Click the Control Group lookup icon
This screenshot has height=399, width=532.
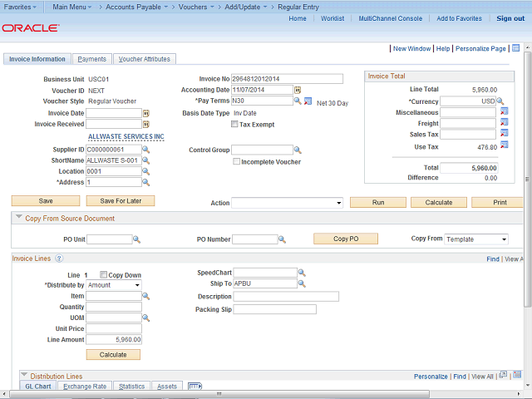298,150
